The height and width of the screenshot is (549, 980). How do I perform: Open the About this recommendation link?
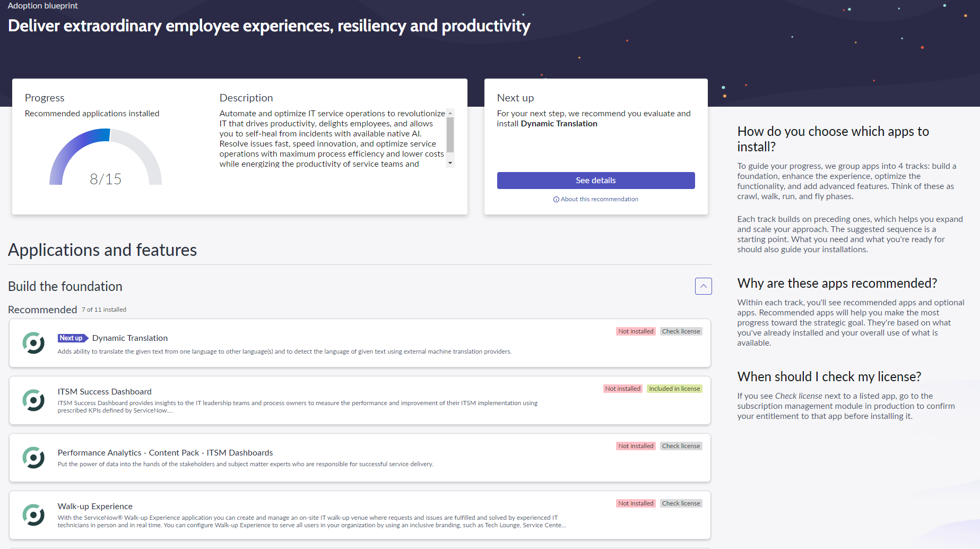(599, 200)
